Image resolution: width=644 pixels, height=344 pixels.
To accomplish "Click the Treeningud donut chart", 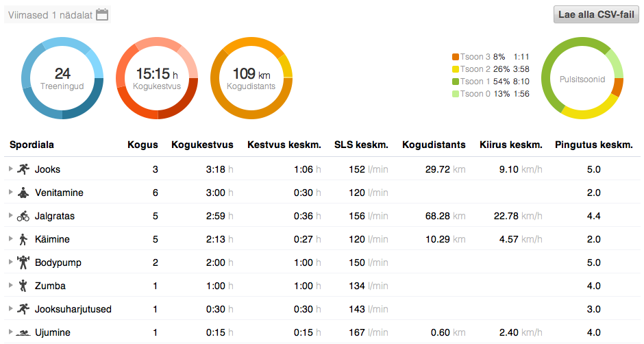I will (62, 77).
